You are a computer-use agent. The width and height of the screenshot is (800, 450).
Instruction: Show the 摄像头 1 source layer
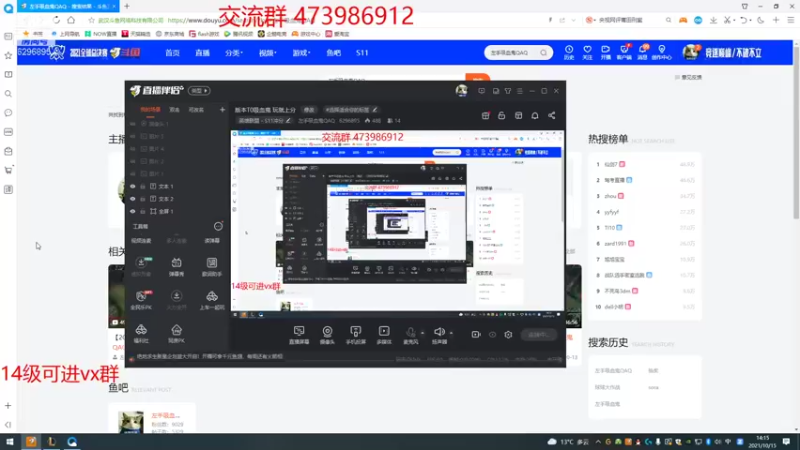[133, 124]
